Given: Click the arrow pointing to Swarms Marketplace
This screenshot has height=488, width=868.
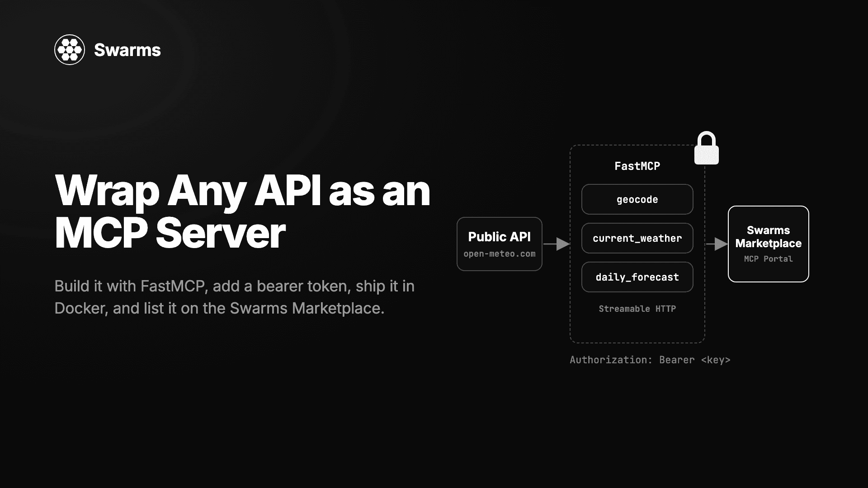Looking at the screenshot, I should tap(717, 244).
